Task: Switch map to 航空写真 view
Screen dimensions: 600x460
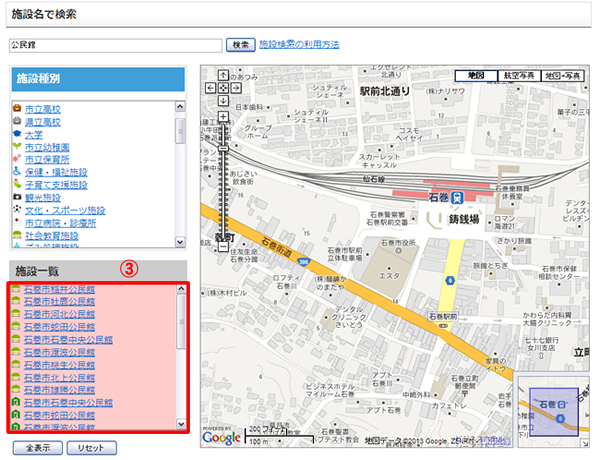Action: point(519,76)
